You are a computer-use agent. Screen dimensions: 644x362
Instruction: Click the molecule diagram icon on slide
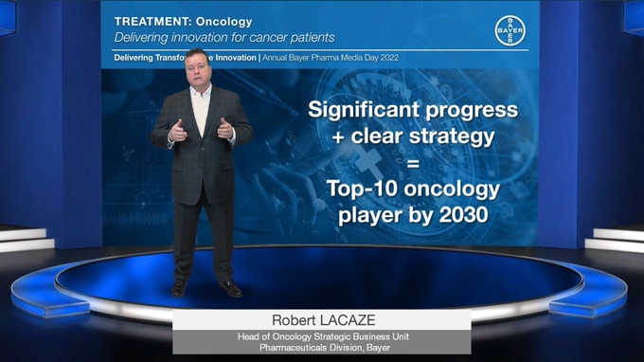(128, 153)
